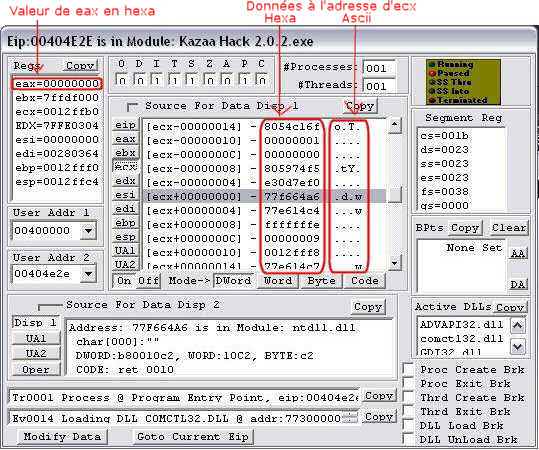Select the ecx+00000004 data row
The width and height of the screenshot is (539, 450).
(x=264, y=210)
